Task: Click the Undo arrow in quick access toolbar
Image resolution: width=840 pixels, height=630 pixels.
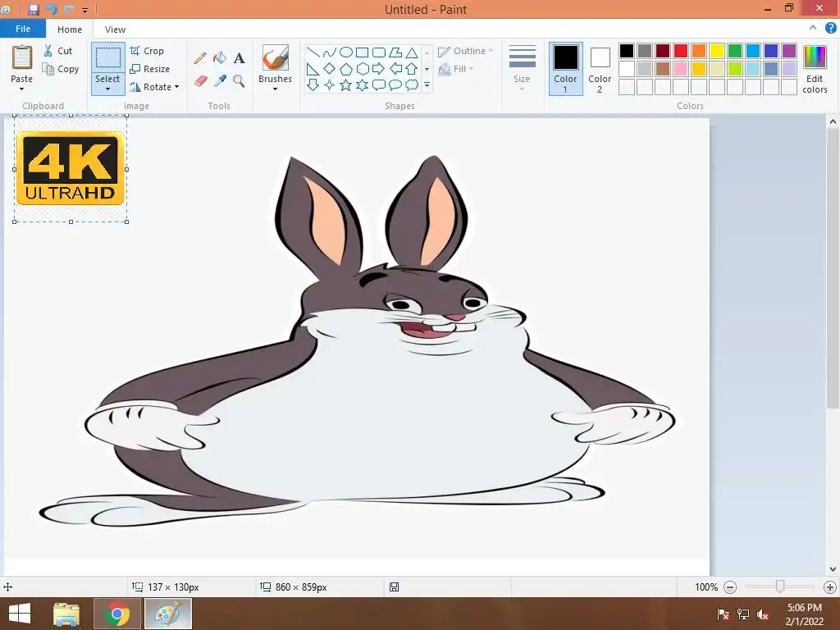Action: pyautogui.click(x=52, y=9)
